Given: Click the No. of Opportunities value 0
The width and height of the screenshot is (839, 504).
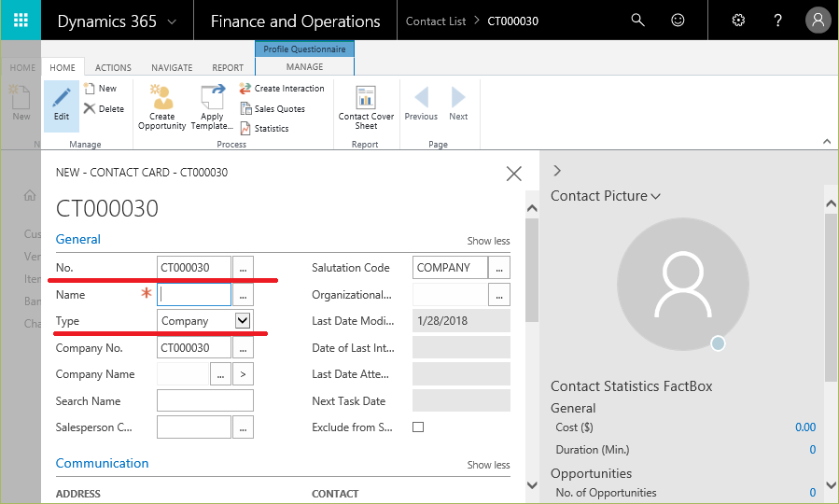Looking at the screenshot, I should point(812,492).
